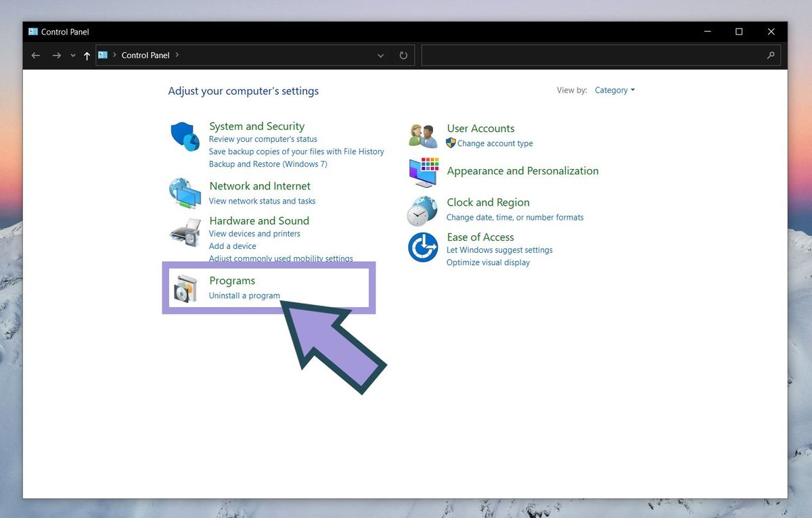Click View devices and printers
The width and height of the screenshot is (812, 518).
pyautogui.click(x=254, y=233)
